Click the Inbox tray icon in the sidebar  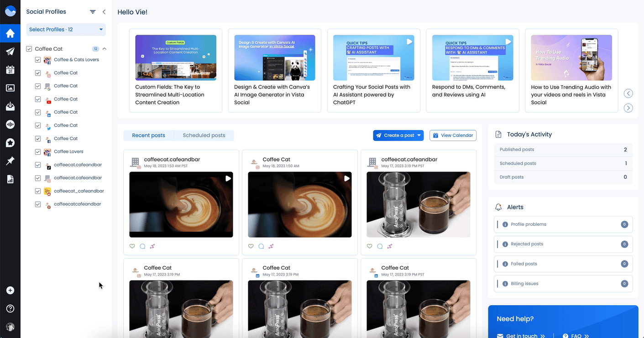pyautogui.click(x=10, y=106)
